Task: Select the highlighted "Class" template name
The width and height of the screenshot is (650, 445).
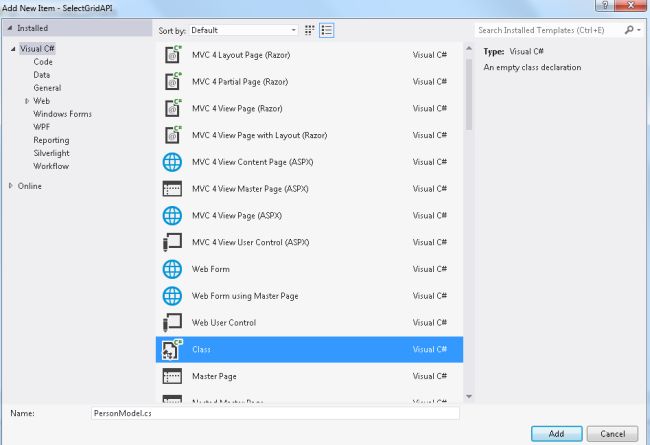Action: point(201,350)
